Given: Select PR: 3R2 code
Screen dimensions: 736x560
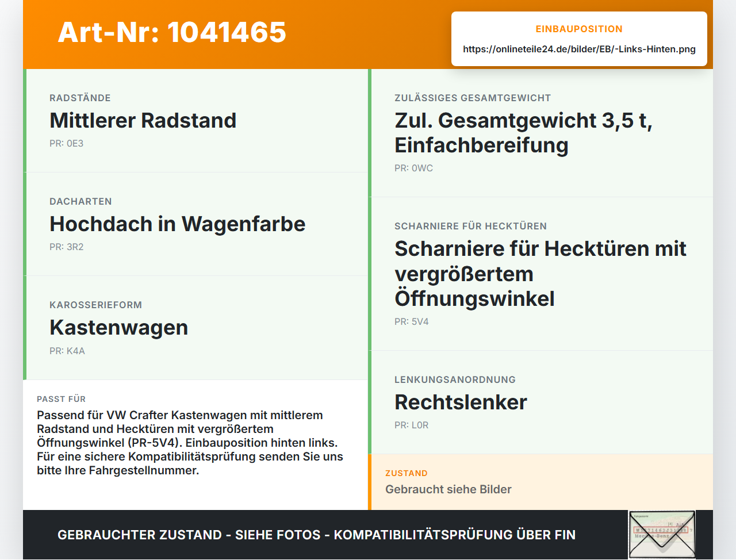Looking at the screenshot, I should pyautogui.click(x=67, y=247).
